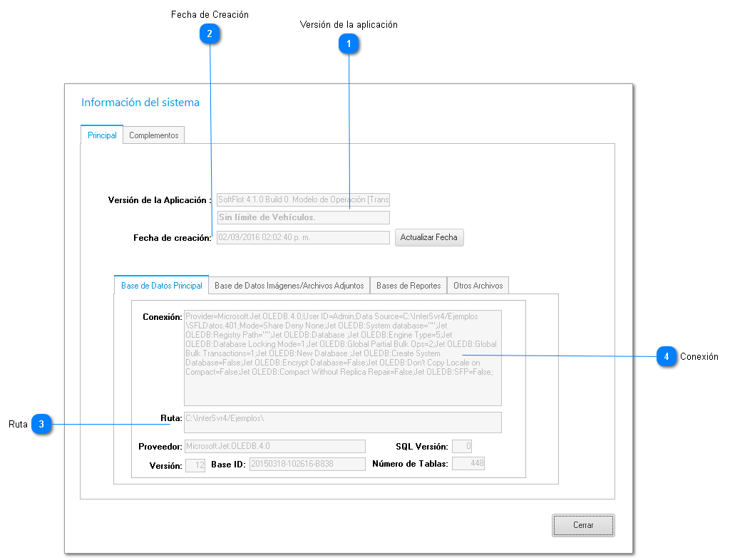Switch to Bases de Reportes tab

408,286
